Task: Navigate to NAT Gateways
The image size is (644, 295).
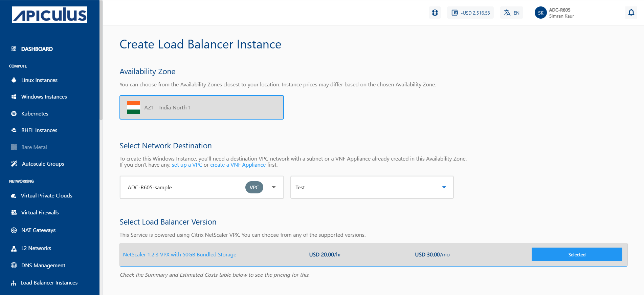Action: coord(38,230)
